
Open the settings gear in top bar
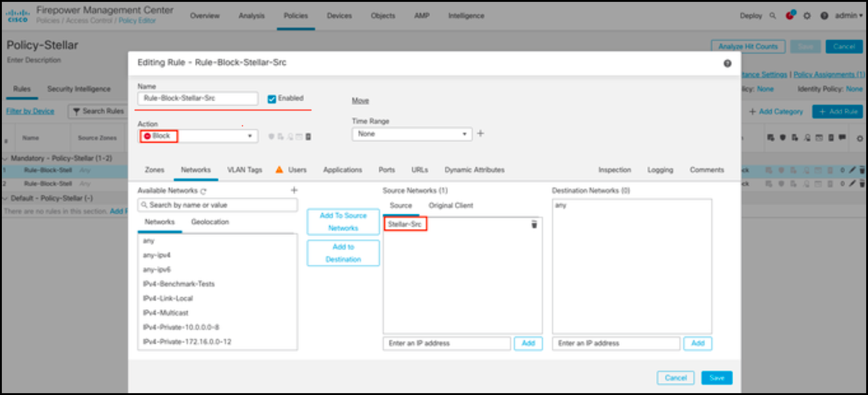tap(807, 16)
